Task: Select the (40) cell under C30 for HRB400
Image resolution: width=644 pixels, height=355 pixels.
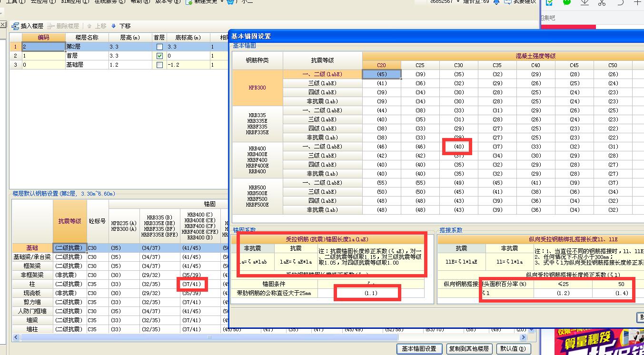Action: point(458,147)
